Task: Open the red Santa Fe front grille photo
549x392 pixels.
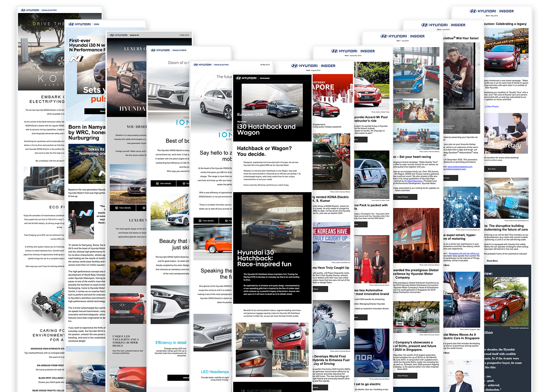Action: click(x=128, y=309)
